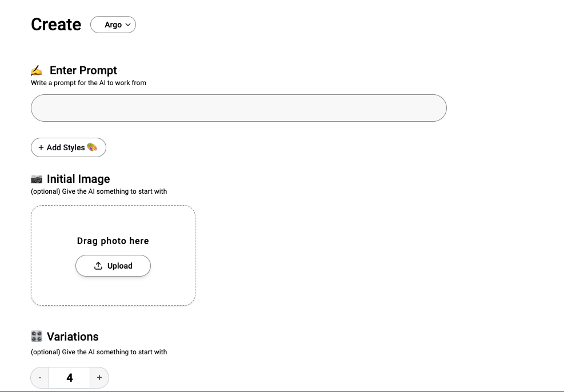Click the 'Drag photo here' text
The image size is (564, 392).
(113, 241)
